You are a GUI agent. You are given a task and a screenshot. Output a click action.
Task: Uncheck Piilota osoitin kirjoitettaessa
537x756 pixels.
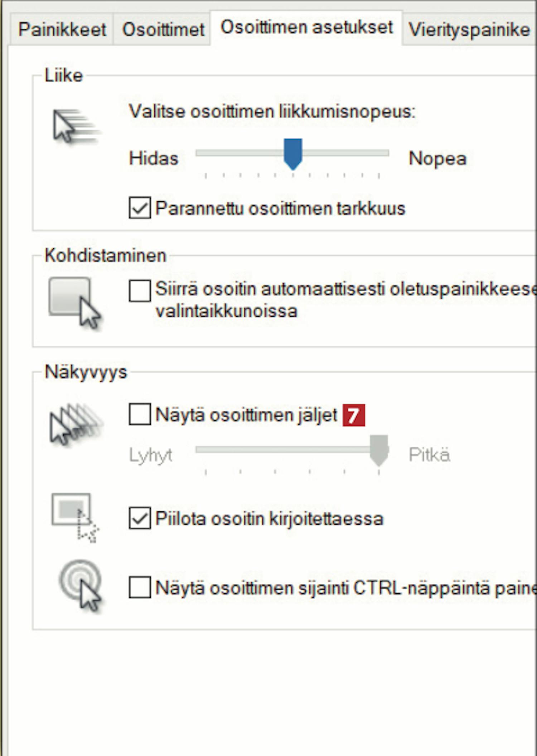(x=140, y=518)
